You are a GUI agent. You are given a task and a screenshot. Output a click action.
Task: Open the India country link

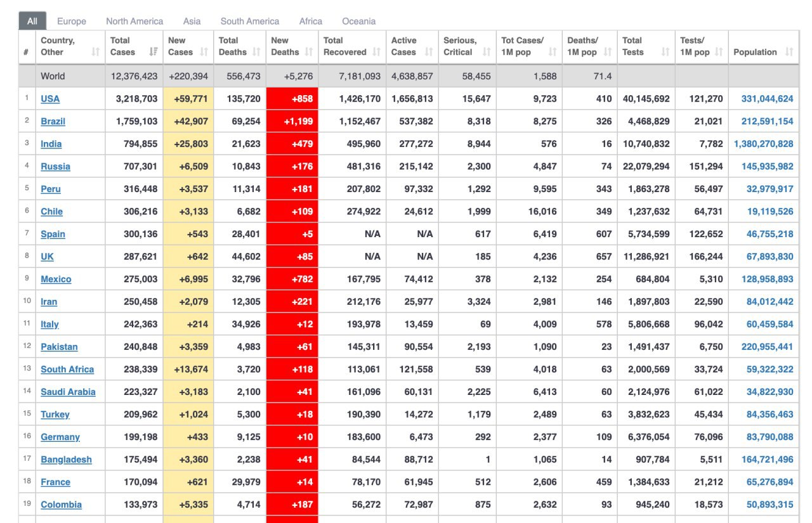point(51,144)
